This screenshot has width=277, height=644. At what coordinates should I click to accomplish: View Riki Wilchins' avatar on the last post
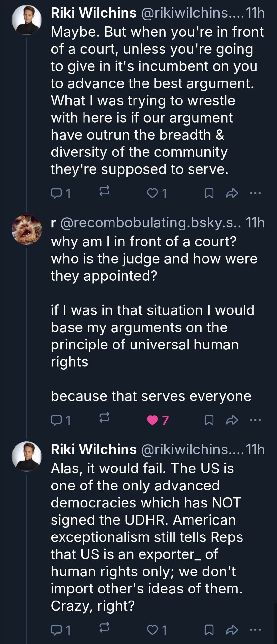[26, 456]
